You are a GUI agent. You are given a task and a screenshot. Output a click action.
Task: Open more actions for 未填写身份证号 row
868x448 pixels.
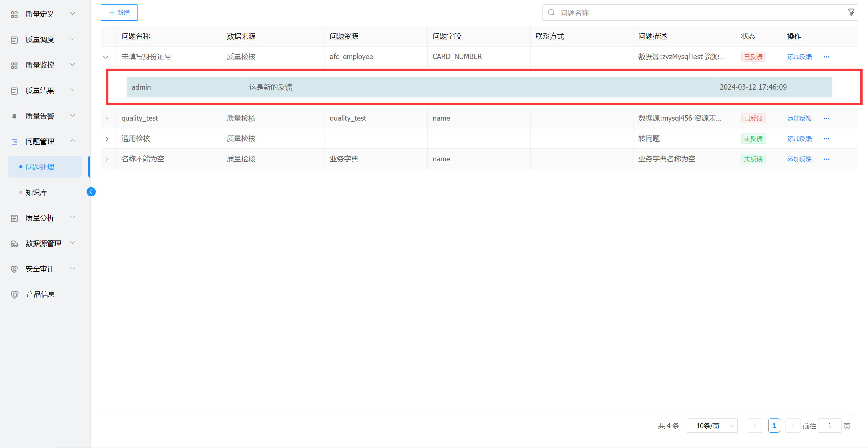pos(827,57)
